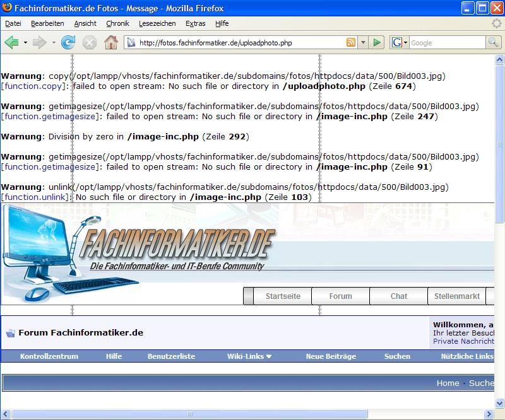Click the search magnifier button
This screenshot has height=420, width=505.
(493, 42)
